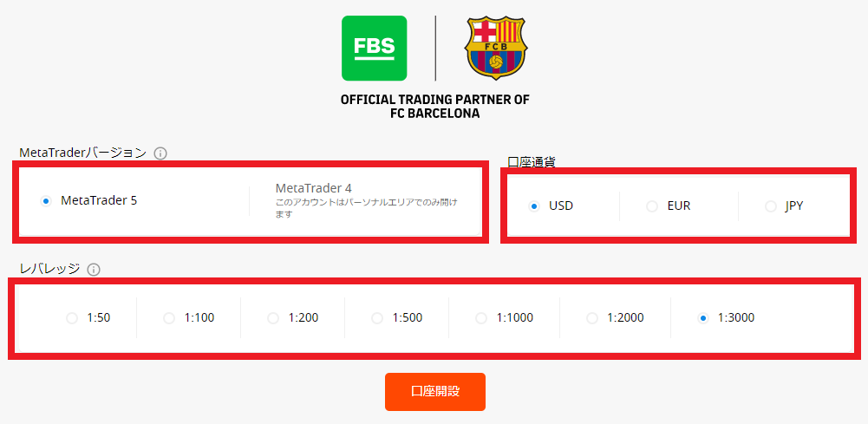This screenshot has width=868, height=424.
Task: Click the orange 口座開設 button
Action: [435, 392]
